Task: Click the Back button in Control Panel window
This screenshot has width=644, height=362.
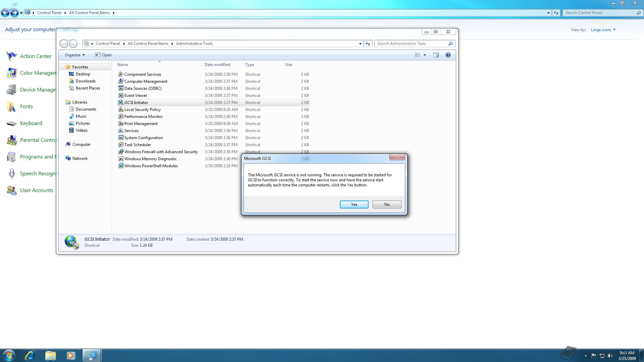Action: (5, 13)
